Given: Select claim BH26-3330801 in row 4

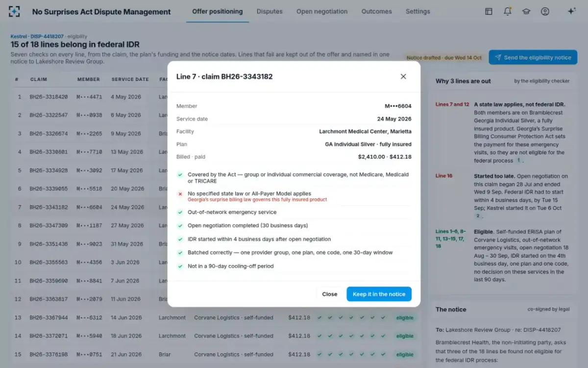Looking at the screenshot, I should 49,152.
